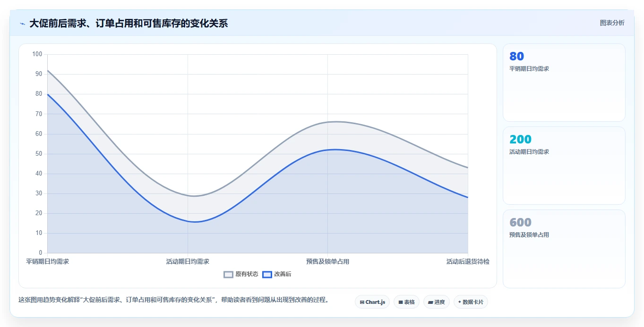Open the 平销期日均需求 card showing 80
The height and width of the screenshot is (327, 644).
pos(564,83)
